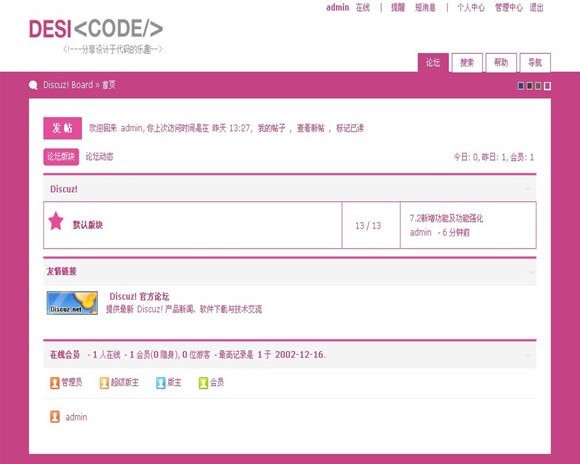Collapse the 友情链接 section
This screenshot has width=580, height=464.
pyautogui.click(x=532, y=272)
